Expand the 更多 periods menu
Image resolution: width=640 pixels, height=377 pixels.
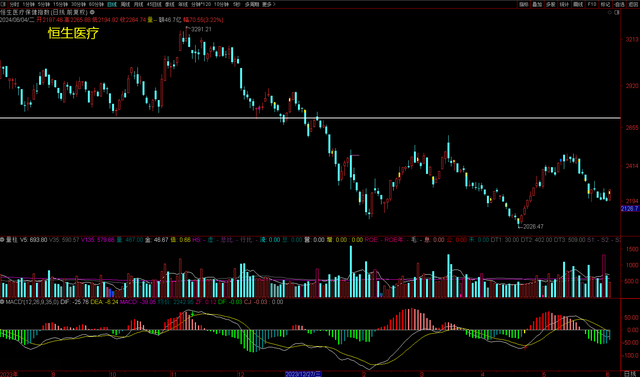point(268,4)
